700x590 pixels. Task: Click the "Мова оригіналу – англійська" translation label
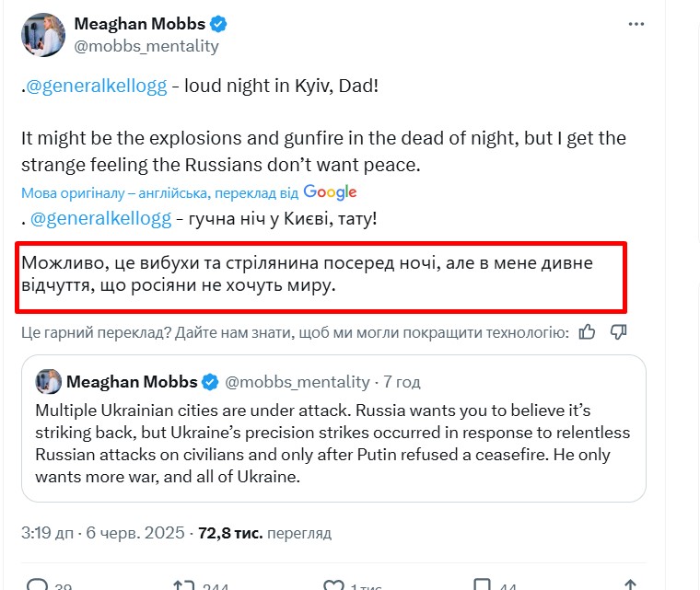[116, 193]
